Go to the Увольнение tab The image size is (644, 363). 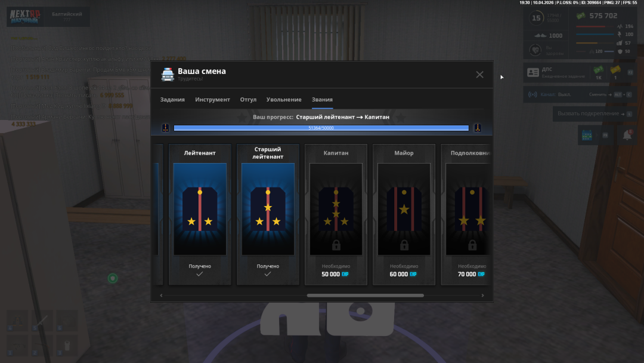pos(284,100)
